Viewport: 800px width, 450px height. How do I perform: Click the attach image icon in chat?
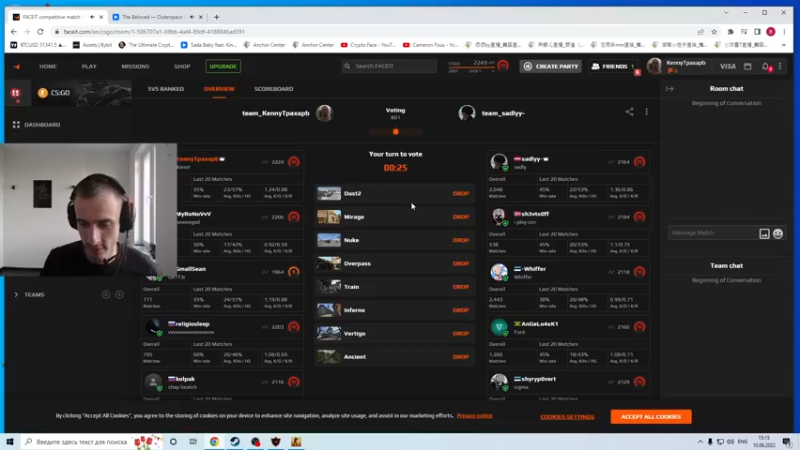[764, 234]
